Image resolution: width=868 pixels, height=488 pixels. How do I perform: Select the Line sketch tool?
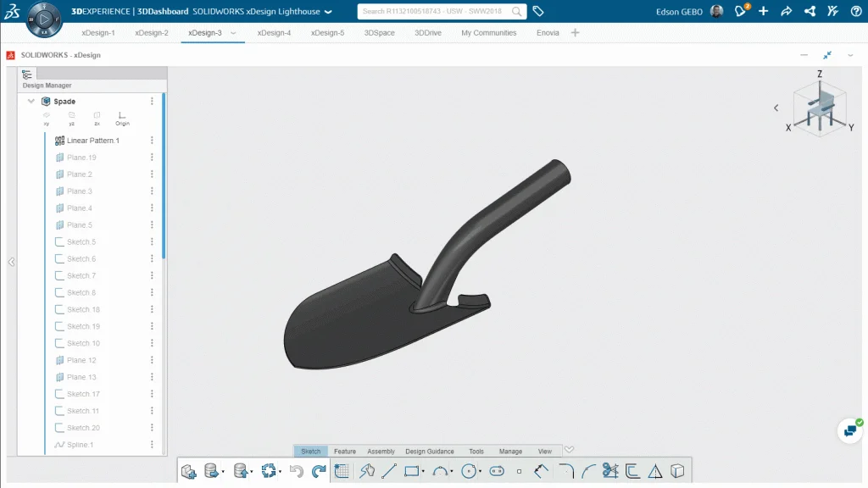click(x=389, y=471)
